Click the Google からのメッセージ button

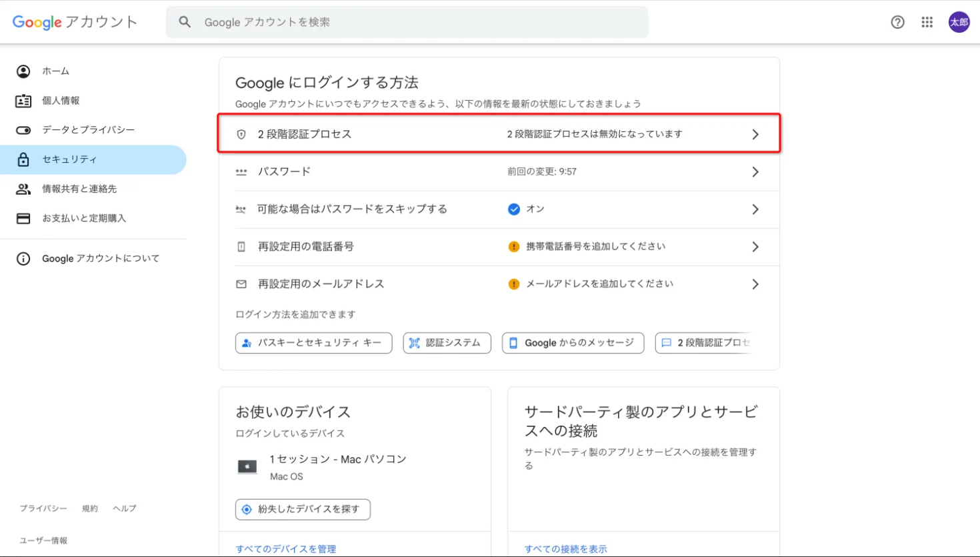pos(573,343)
